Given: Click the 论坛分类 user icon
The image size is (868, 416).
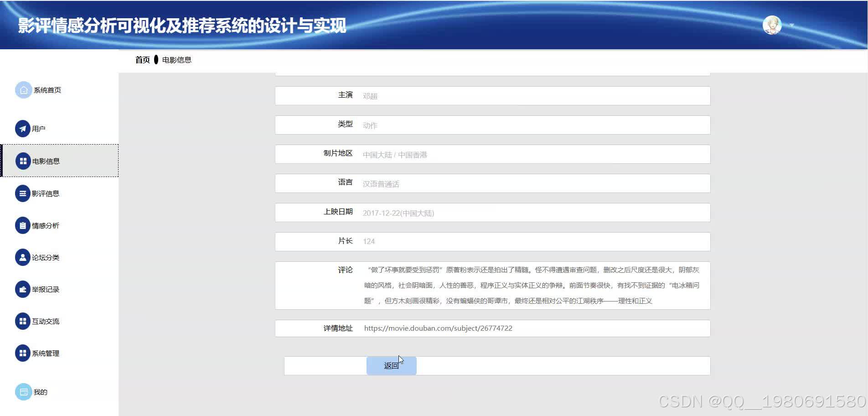Looking at the screenshot, I should (23, 257).
